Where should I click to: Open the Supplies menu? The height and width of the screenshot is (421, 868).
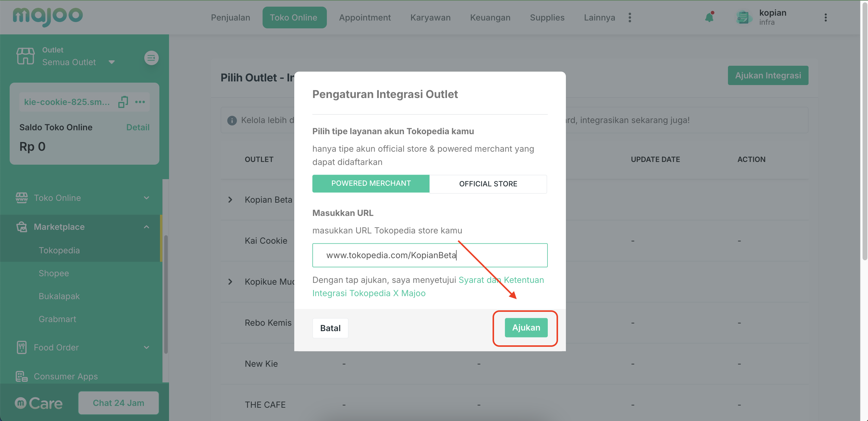click(547, 17)
